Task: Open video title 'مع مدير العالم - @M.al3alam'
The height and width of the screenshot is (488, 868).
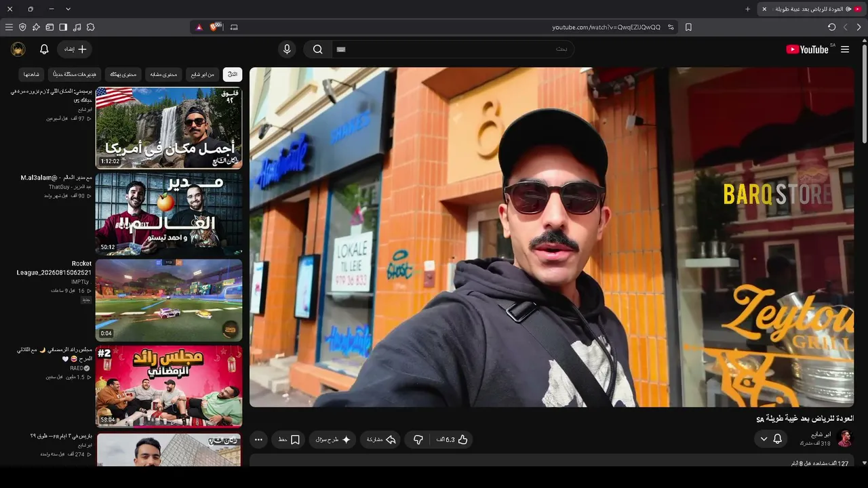Action: point(56,178)
